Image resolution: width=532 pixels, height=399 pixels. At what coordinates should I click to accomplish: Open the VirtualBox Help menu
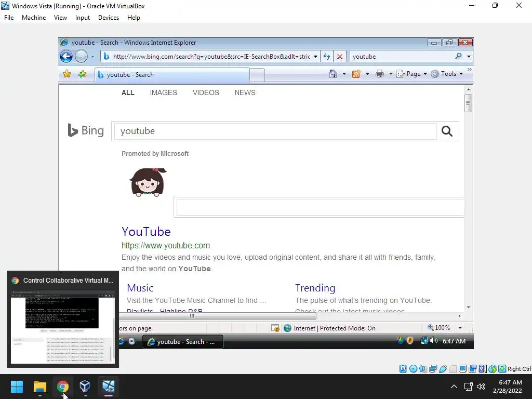(134, 18)
